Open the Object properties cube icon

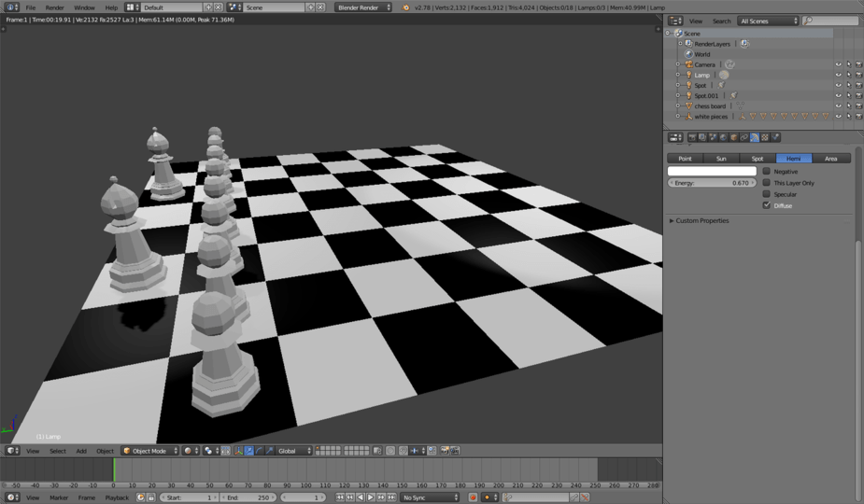point(733,137)
